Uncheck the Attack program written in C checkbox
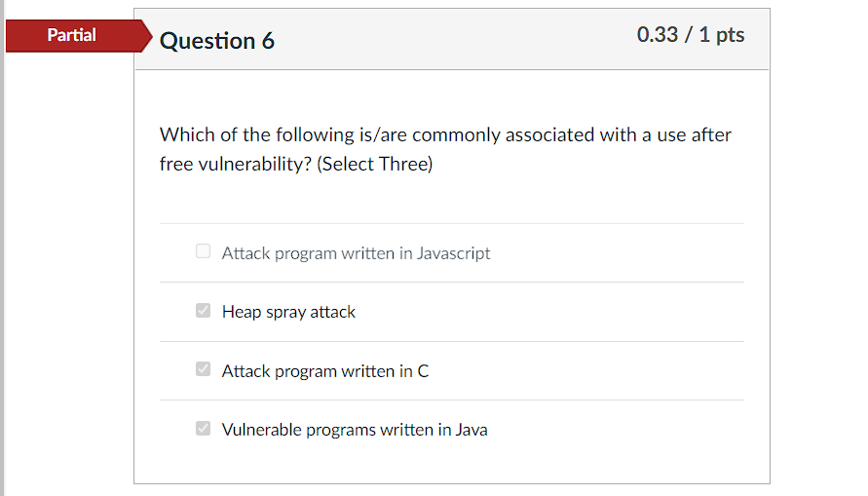The width and height of the screenshot is (868, 496). tap(203, 369)
